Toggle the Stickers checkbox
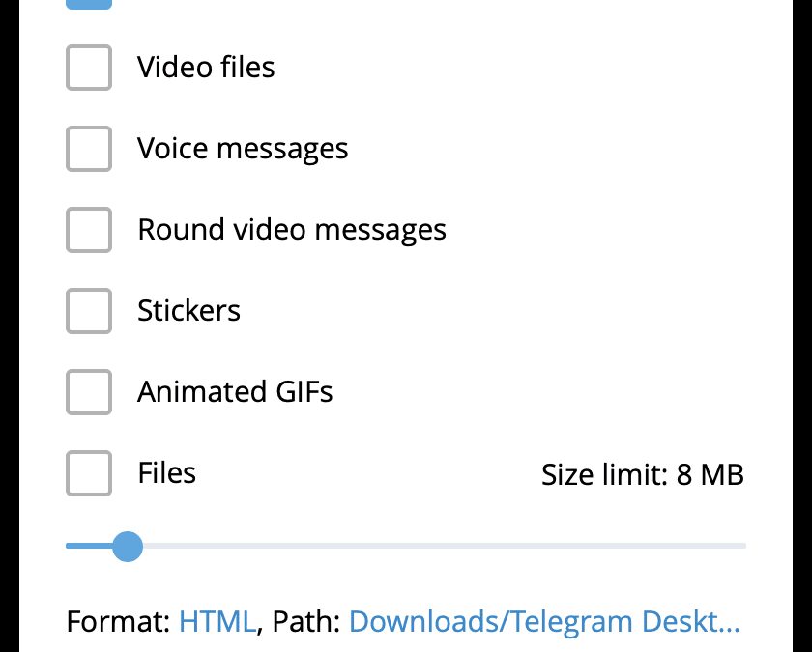 [x=89, y=311]
